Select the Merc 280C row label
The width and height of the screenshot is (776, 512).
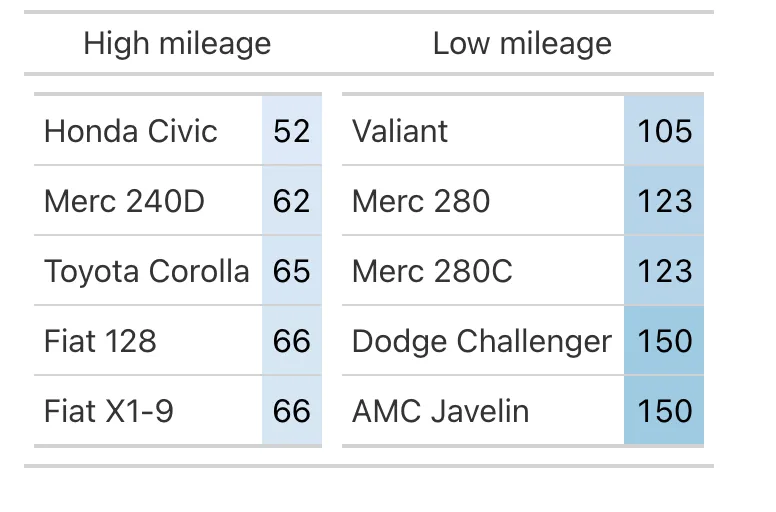[432, 272]
